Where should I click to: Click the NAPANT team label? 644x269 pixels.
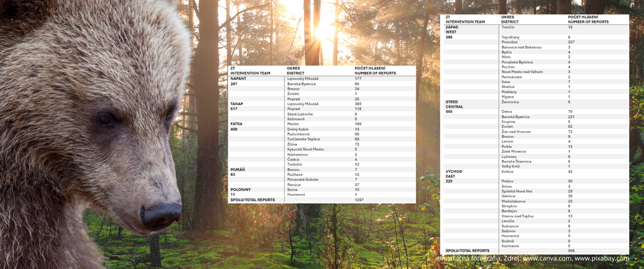point(238,79)
